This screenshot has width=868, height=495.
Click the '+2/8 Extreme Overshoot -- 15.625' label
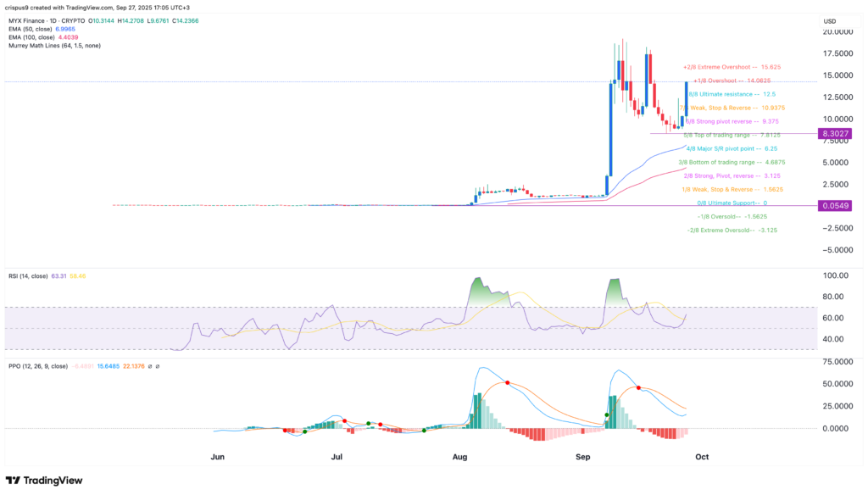click(x=732, y=67)
